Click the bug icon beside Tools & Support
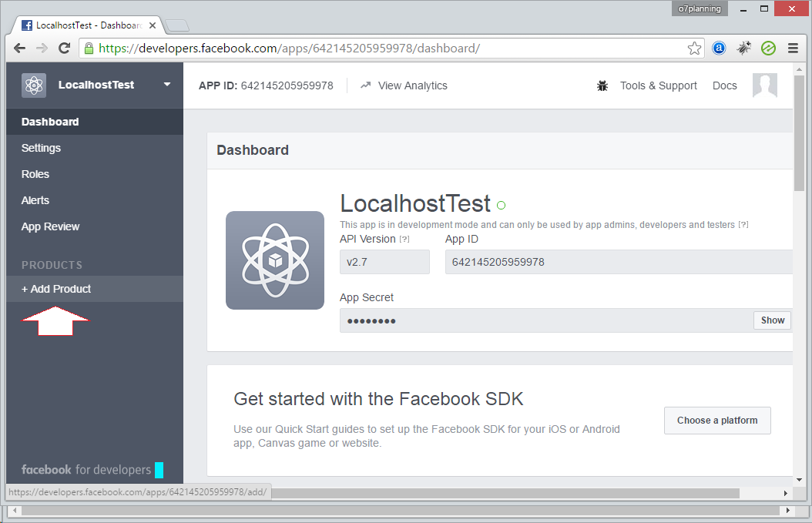812x523 pixels. (602, 85)
